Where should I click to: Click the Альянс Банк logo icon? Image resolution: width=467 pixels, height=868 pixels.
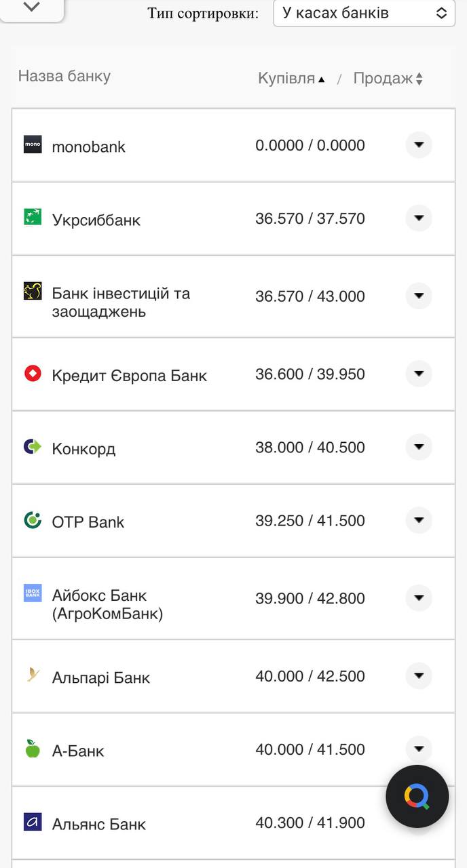[x=33, y=823]
